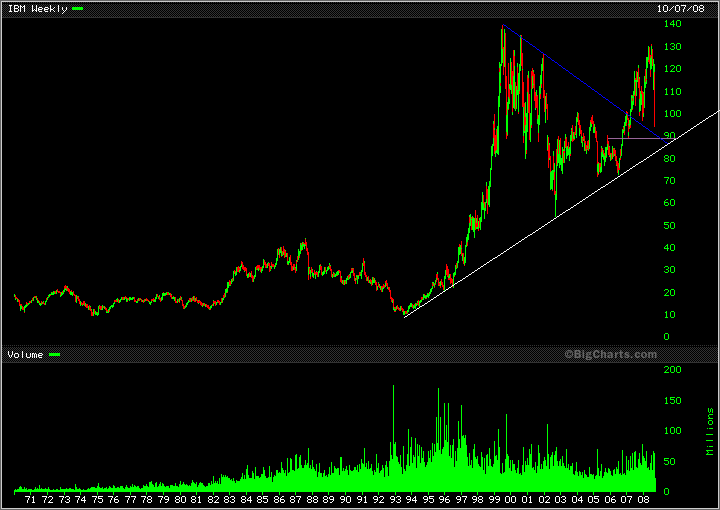Click year label "80" on time axis
720x510 pixels.
(x=180, y=499)
